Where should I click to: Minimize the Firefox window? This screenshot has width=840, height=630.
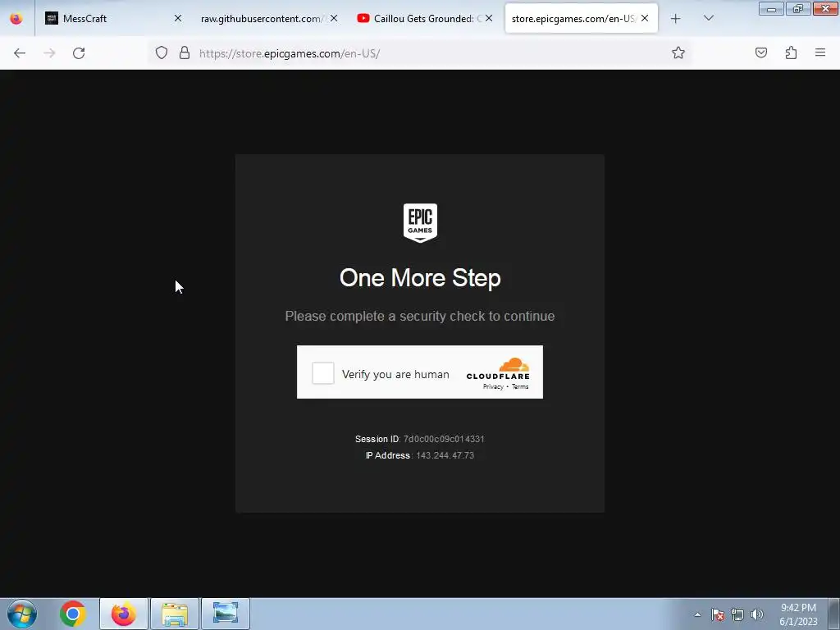(x=771, y=9)
